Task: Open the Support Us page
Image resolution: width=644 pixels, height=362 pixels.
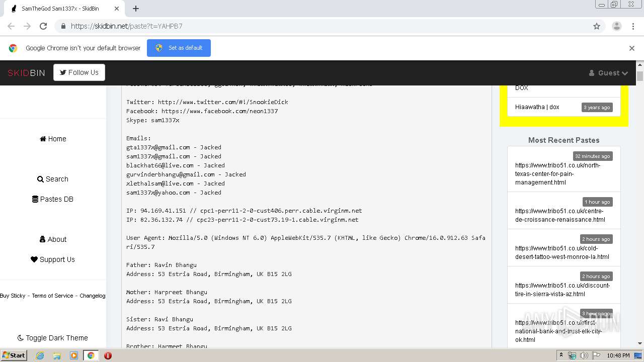Action: [53, 259]
